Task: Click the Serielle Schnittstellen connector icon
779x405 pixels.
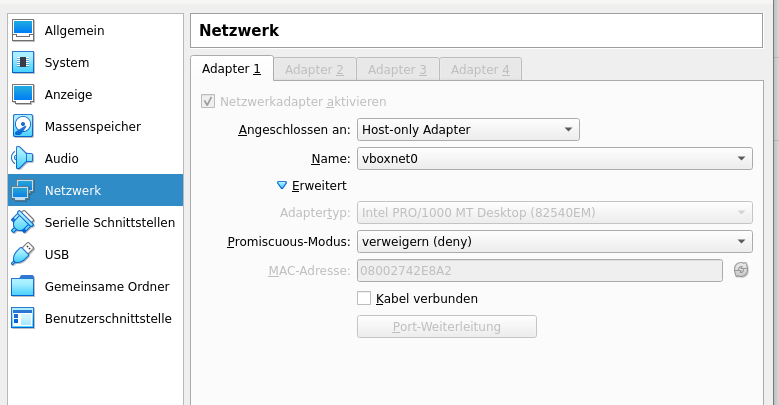Action: [x=24, y=222]
